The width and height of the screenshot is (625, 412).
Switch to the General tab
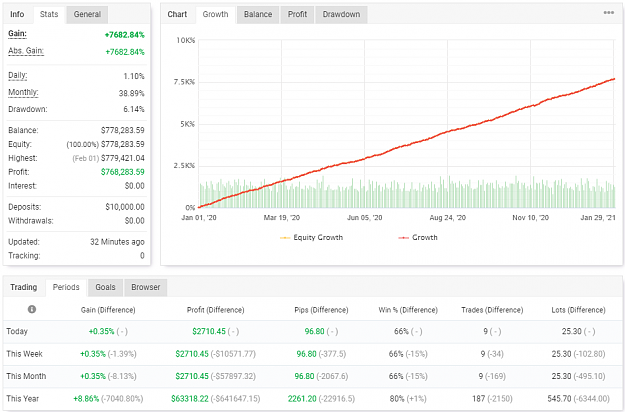coord(87,14)
